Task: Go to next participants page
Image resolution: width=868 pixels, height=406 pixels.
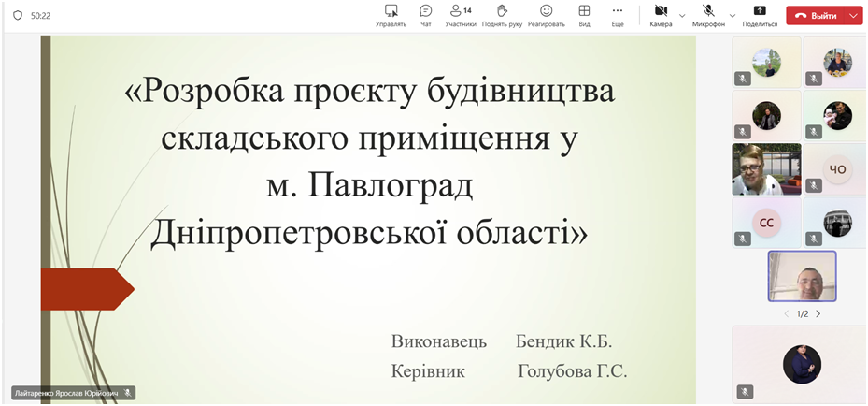Action: pyautogui.click(x=818, y=313)
